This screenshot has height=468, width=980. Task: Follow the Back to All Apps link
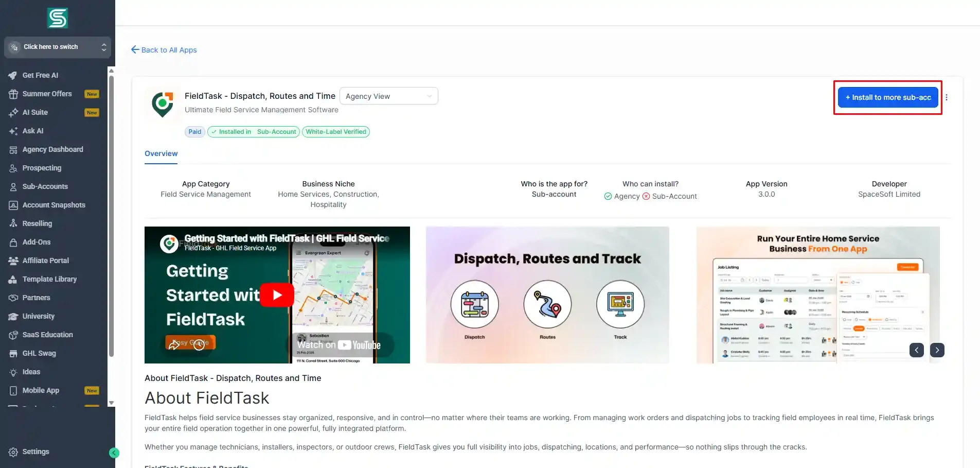coord(169,50)
